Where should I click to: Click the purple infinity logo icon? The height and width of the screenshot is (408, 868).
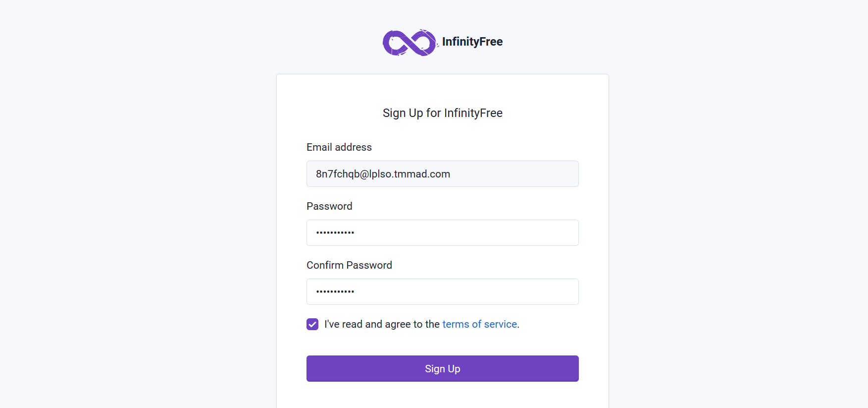click(410, 42)
